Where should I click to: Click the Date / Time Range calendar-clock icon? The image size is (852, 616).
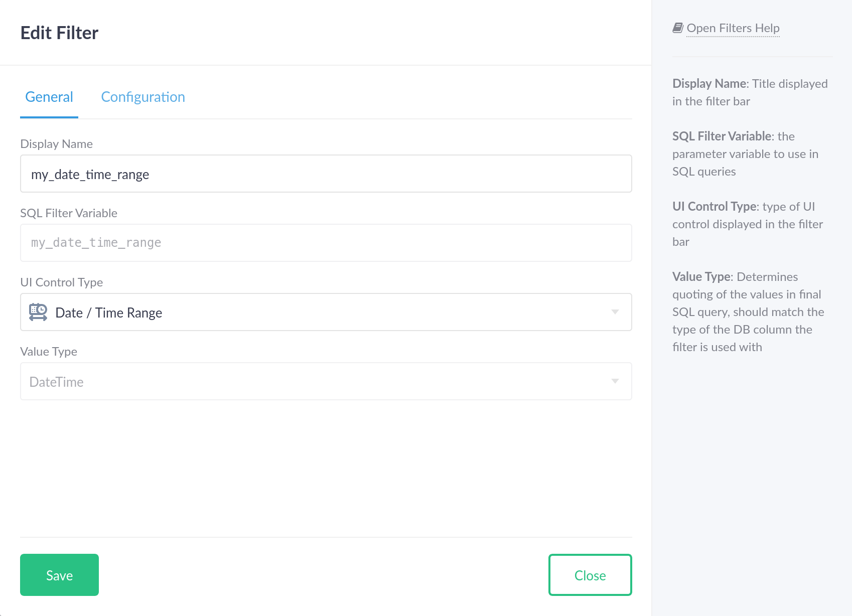pos(38,312)
